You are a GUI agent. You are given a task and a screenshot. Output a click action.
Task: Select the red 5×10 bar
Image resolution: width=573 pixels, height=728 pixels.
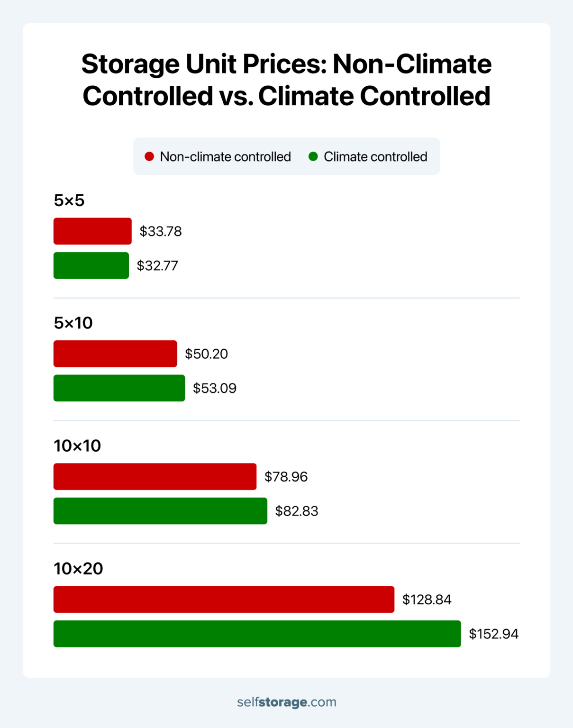(115, 354)
